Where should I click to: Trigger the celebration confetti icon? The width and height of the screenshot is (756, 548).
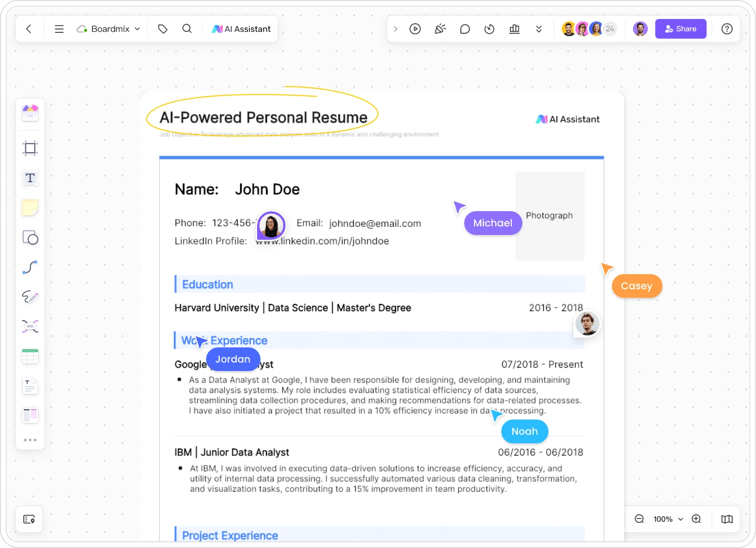point(440,29)
